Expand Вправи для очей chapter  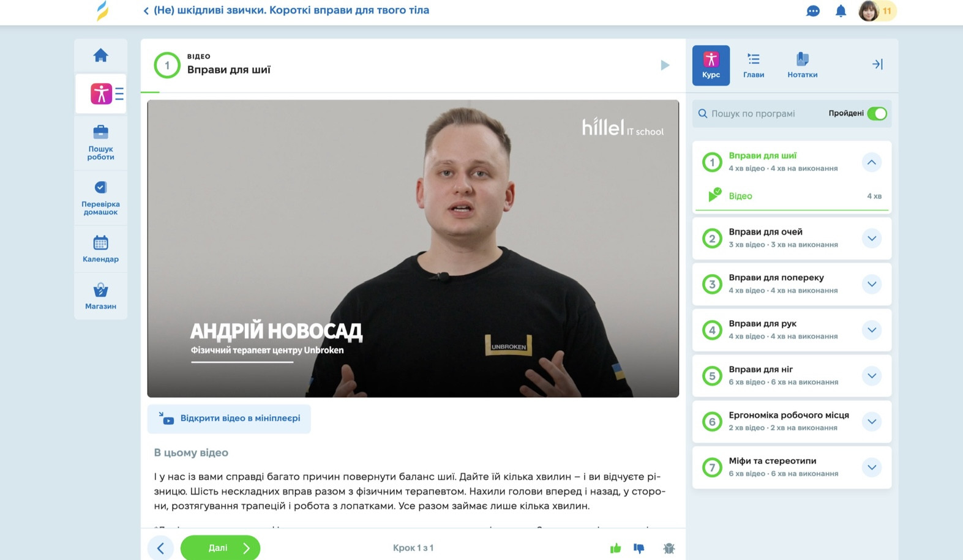872,239
